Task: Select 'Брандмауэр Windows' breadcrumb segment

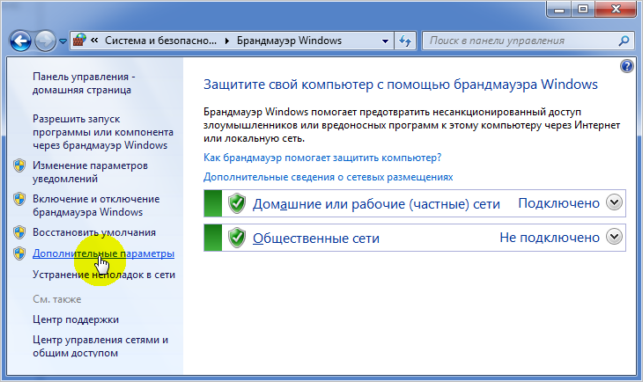Action: click(x=289, y=40)
